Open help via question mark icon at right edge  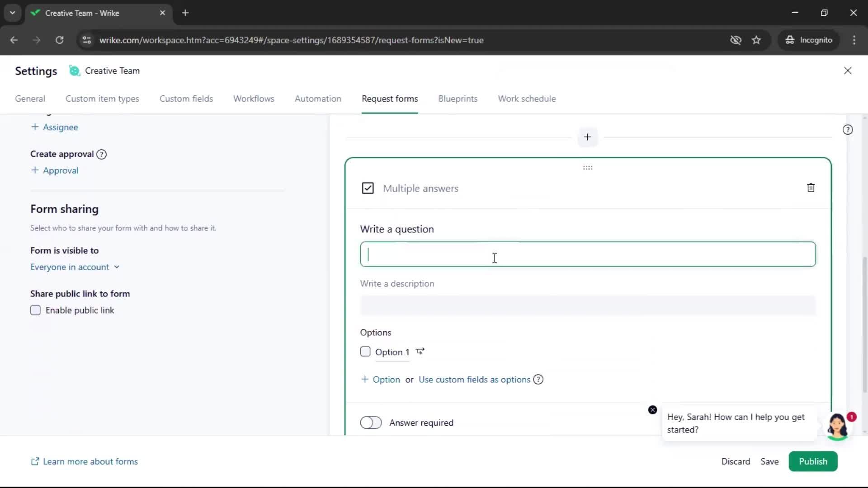coord(848,130)
